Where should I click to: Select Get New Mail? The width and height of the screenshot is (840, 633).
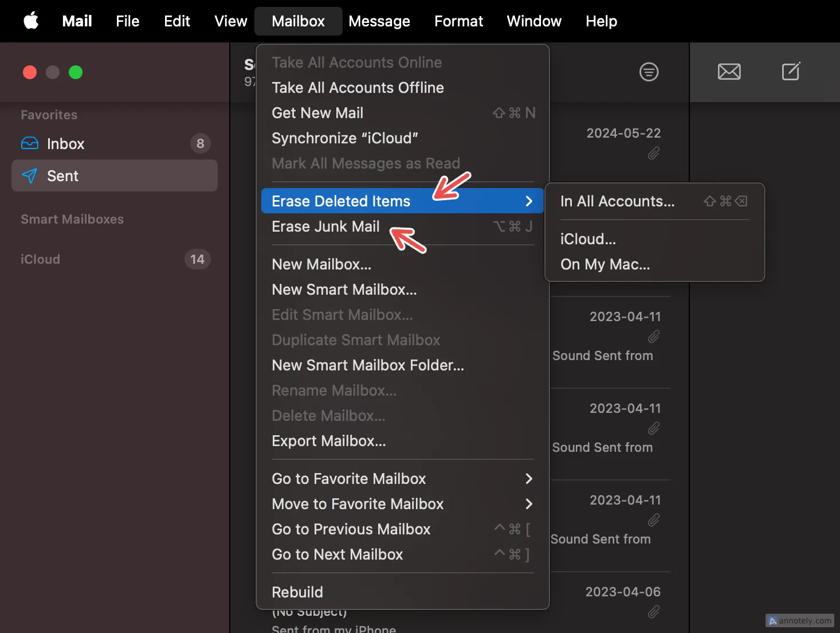402,113
